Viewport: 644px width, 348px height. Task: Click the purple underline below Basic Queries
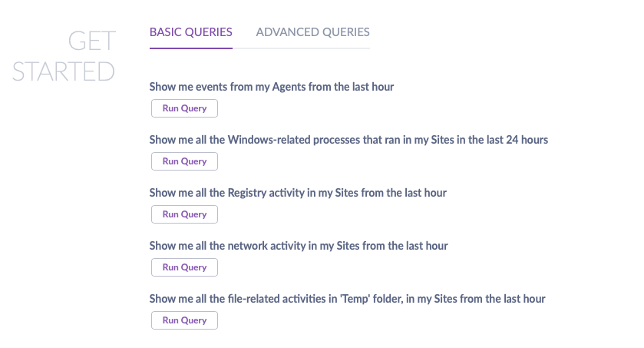(190, 48)
